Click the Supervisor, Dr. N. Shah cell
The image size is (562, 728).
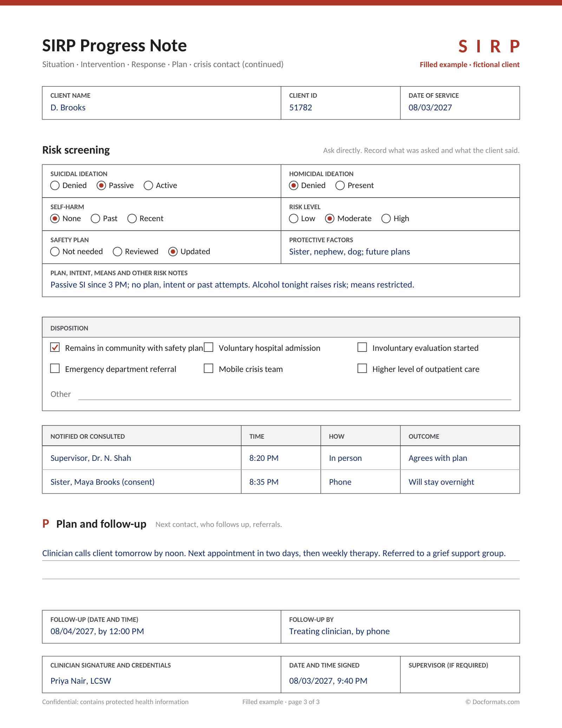click(142, 458)
